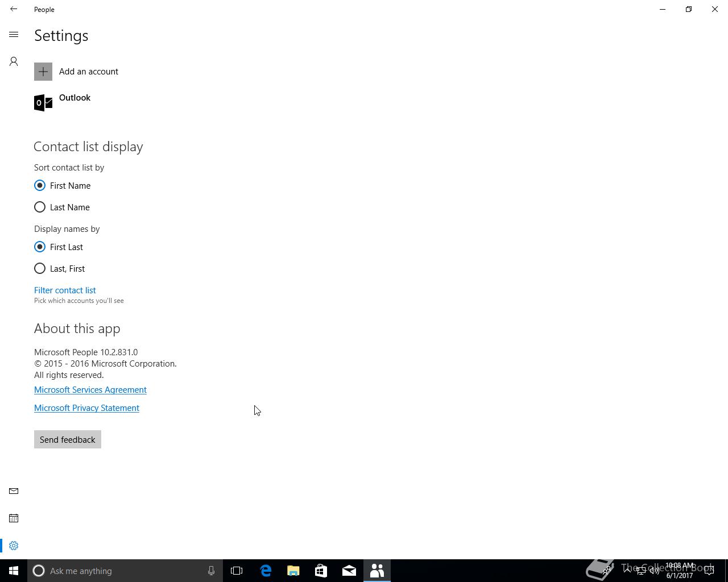Click the back arrow in title bar
This screenshot has width=728, height=582.
pos(14,9)
